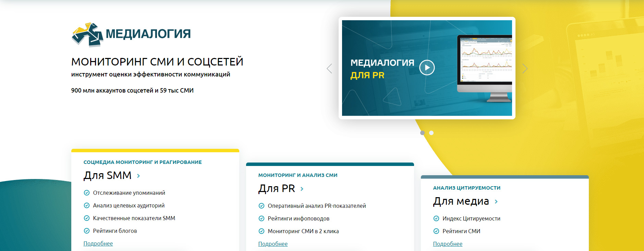Click the chevron next to Для PR
This screenshot has height=251, width=644.
pyautogui.click(x=302, y=189)
